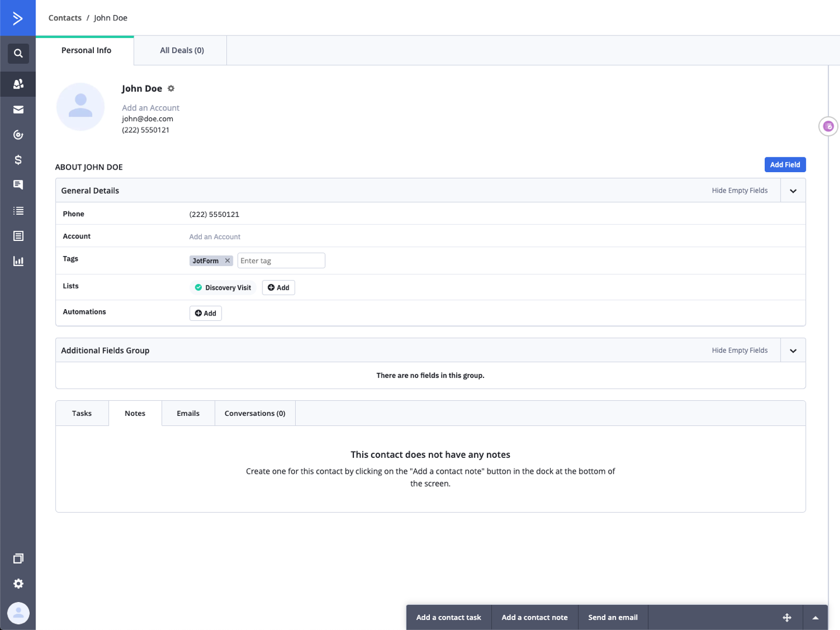Switch to Personal Info tab
Image resolution: width=840 pixels, height=630 pixels.
click(85, 51)
